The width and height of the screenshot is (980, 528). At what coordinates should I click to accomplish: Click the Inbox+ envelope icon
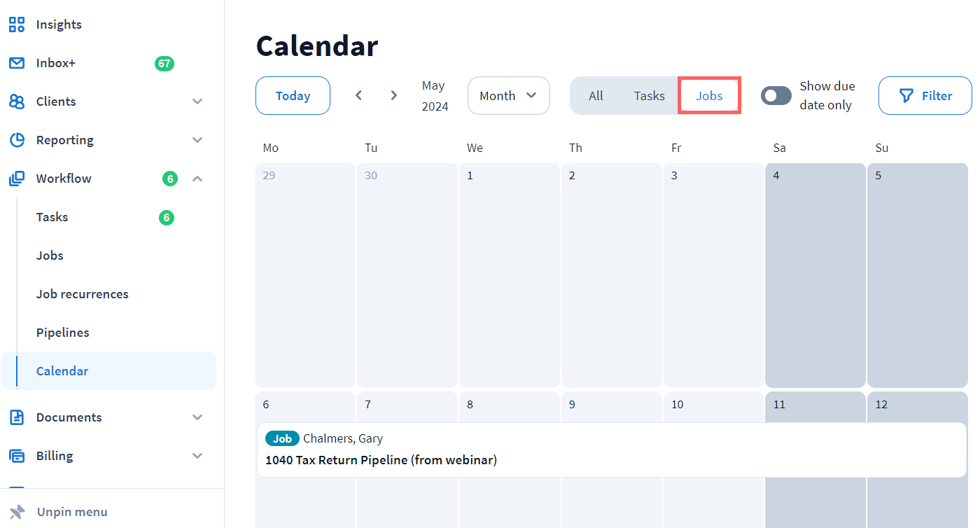17,63
